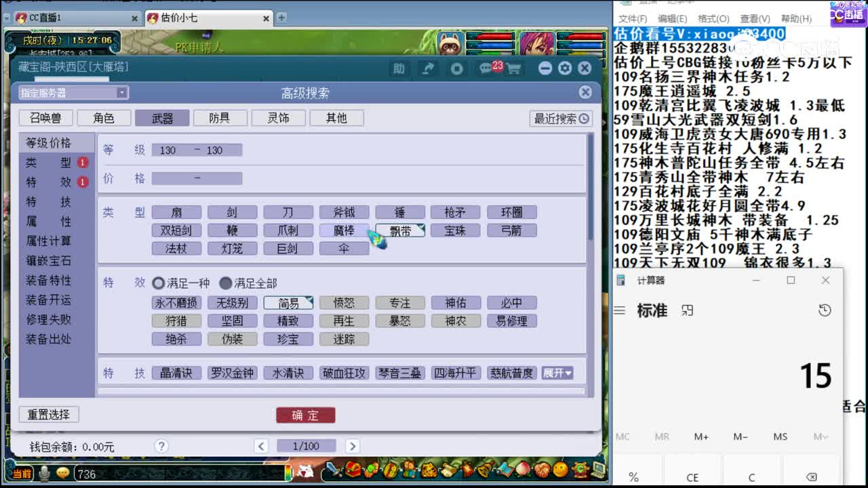Open a new tab with plus button

pos(281,18)
